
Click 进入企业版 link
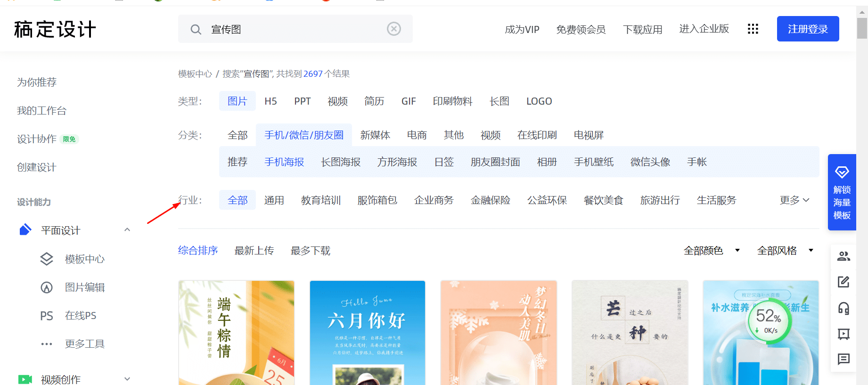click(x=704, y=29)
